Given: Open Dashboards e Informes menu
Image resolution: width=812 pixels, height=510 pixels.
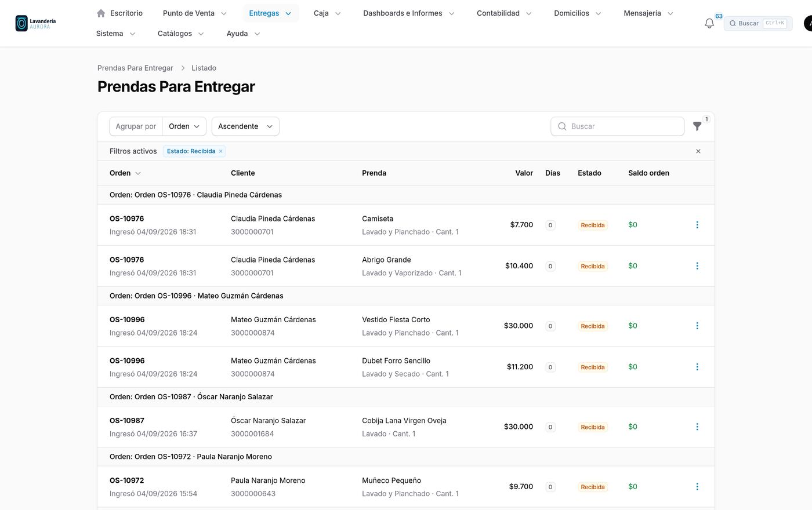Looking at the screenshot, I should (x=409, y=13).
